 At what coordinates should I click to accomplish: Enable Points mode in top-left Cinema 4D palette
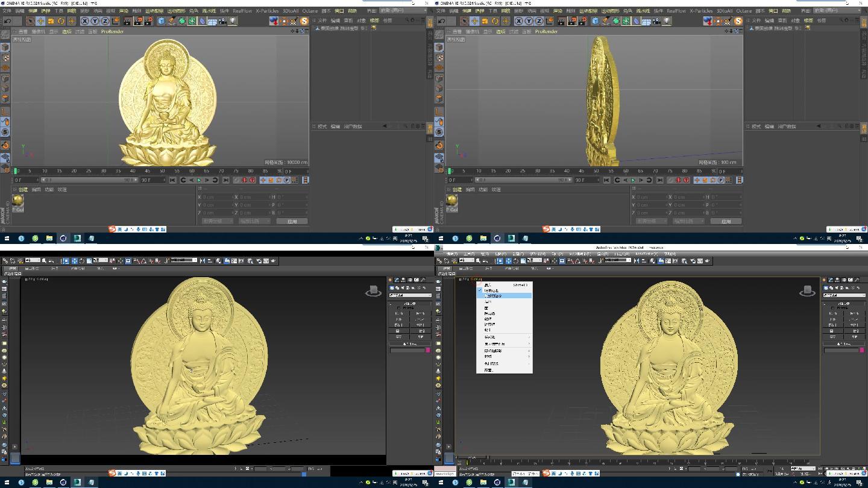[x=5, y=78]
